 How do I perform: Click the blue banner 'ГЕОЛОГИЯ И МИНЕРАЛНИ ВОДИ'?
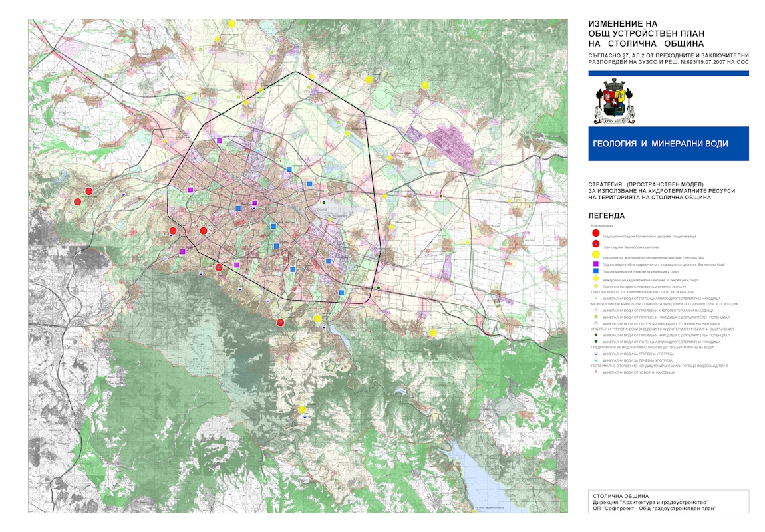click(x=669, y=144)
